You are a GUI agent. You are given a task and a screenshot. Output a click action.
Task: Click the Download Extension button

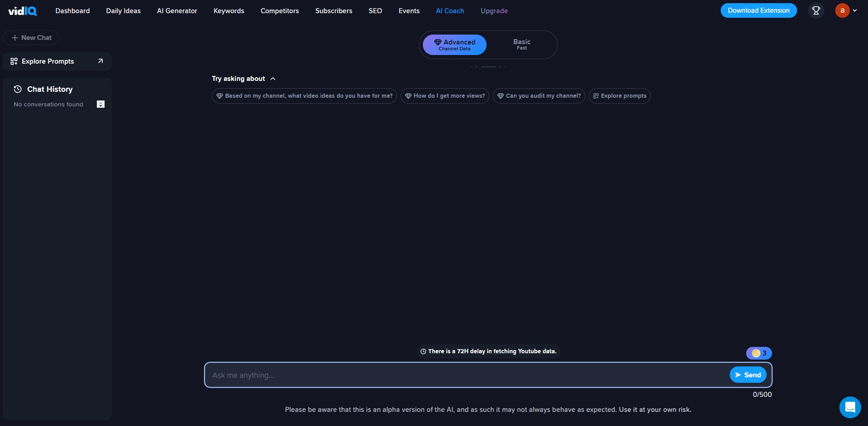[758, 10]
